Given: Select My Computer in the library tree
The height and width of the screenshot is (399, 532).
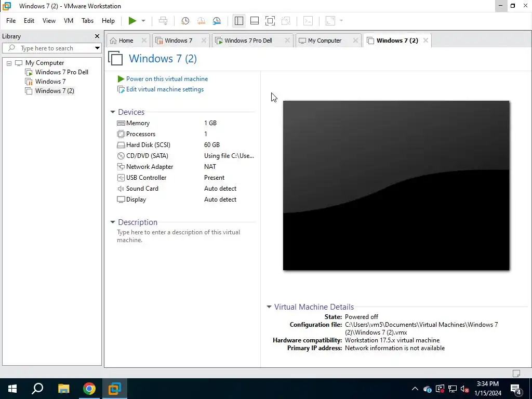Looking at the screenshot, I should click(x=45, y=63).
